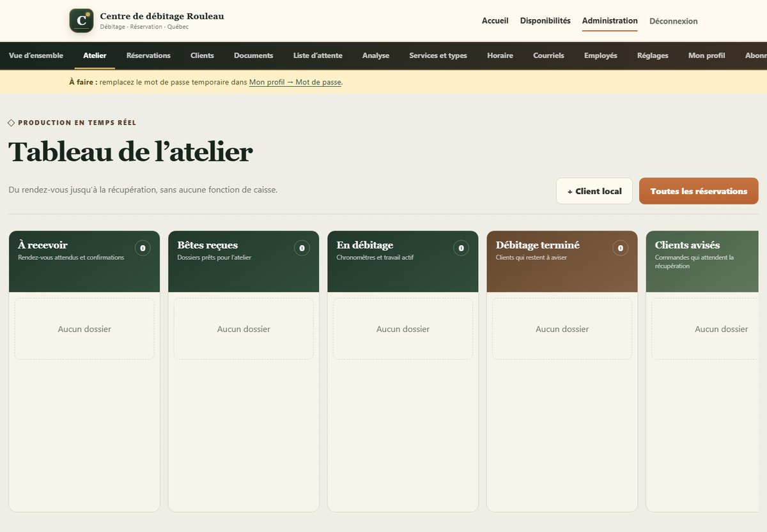Click the "Chronomètres et travail actif" subtitle

[x=375, y=257]
